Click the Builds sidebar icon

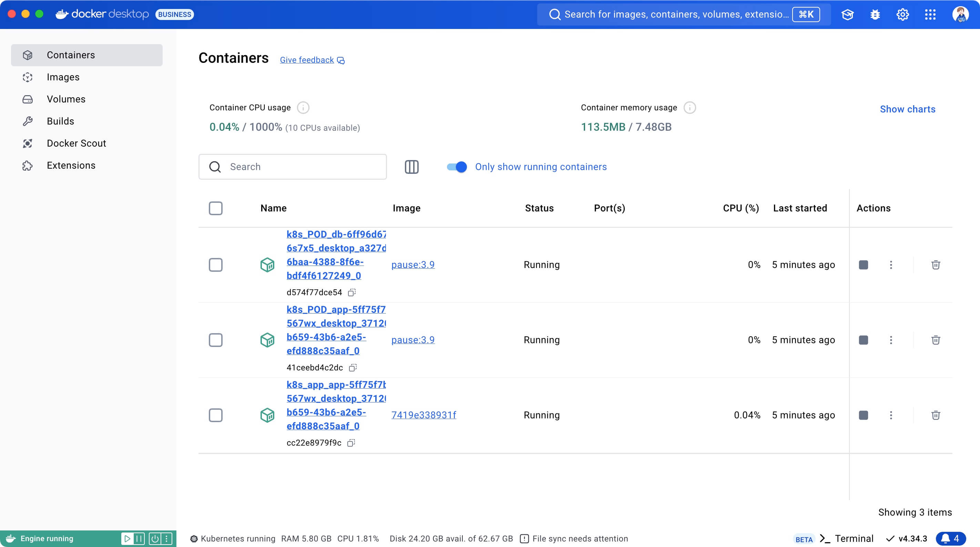point(27,121)
